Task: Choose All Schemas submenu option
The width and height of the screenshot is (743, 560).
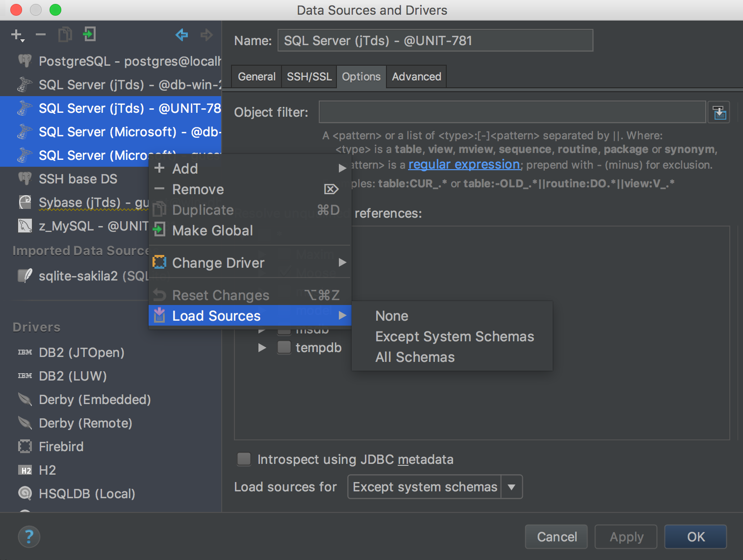Action: coord(452,357)
